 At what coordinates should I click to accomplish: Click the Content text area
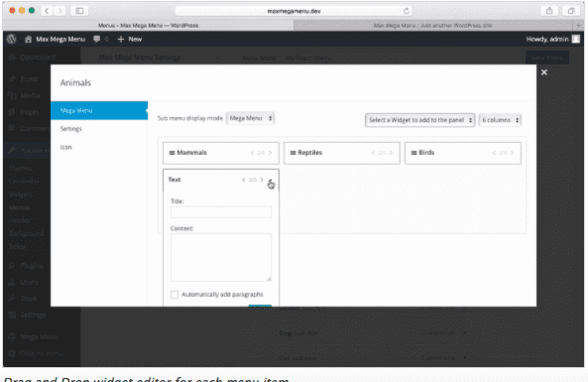pos(221,257)
